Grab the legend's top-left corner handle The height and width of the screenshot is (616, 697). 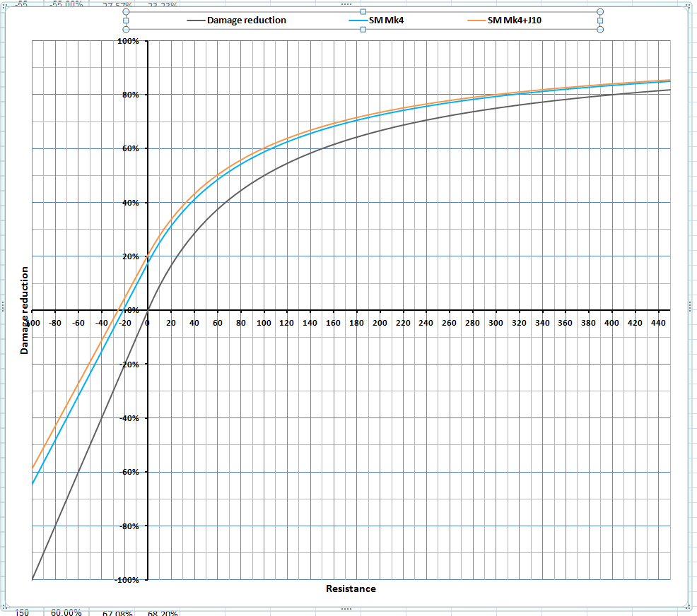pos(126,12)
